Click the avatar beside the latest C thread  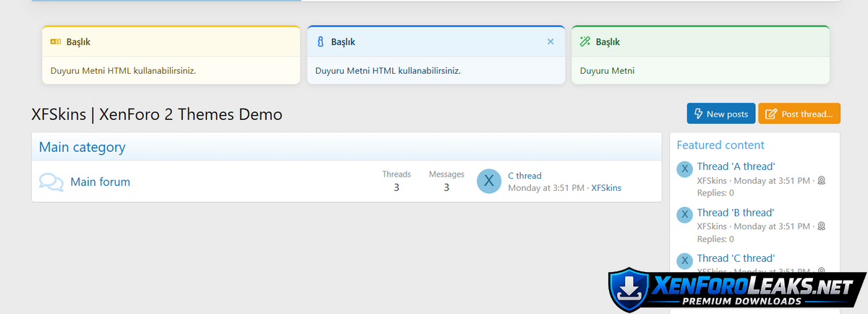click(490, 181)
